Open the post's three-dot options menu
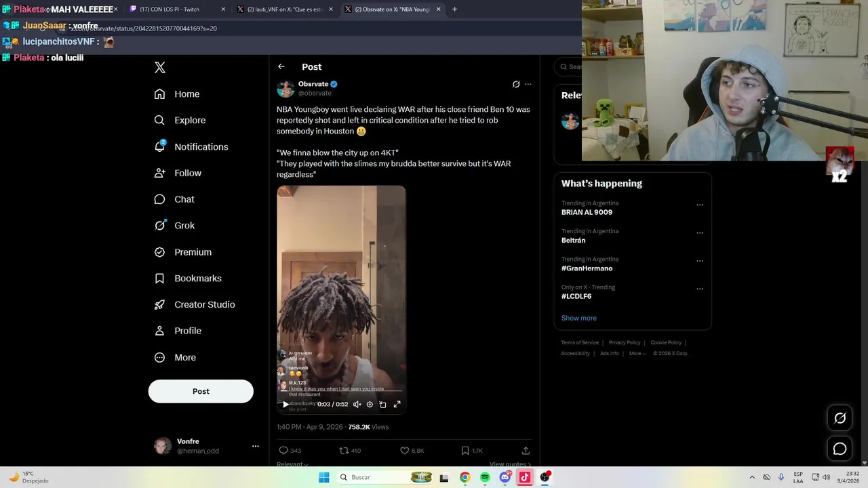The width and height of the screenshot is (868, 488). coord(528,84)
